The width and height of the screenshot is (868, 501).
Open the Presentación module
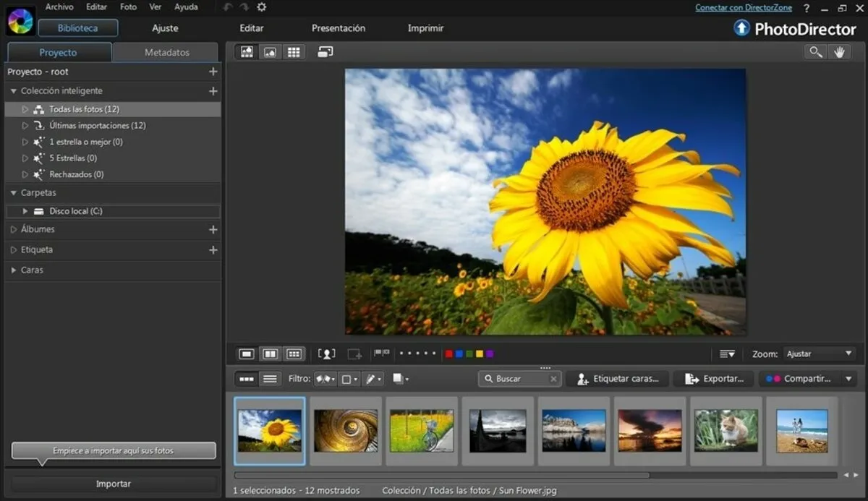pyautogui.click(x=339, y=28)
